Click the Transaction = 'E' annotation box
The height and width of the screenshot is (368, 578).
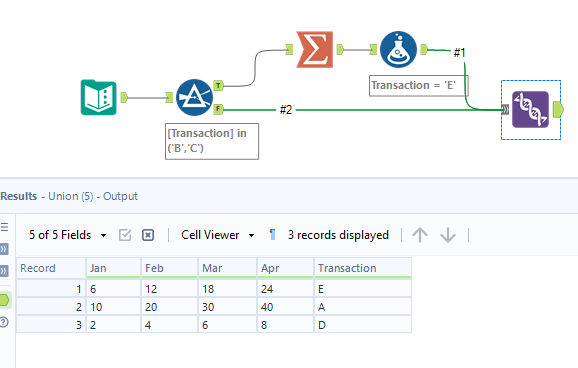[x=418, y=86]
